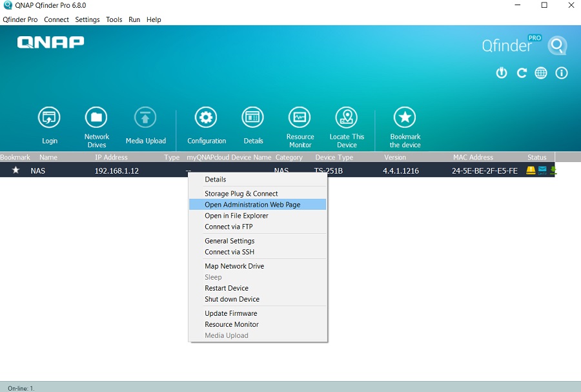
Task: Sort by IP Address column header
Action: click(111, 157)
